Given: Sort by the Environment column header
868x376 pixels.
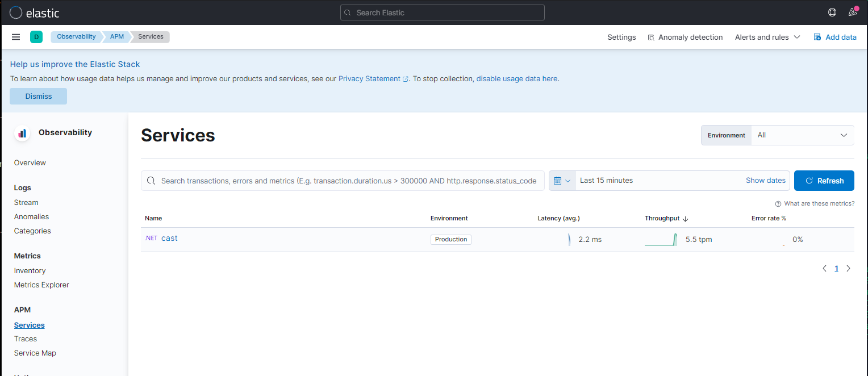Looking at the screenshot, I should tap(449, 219).
